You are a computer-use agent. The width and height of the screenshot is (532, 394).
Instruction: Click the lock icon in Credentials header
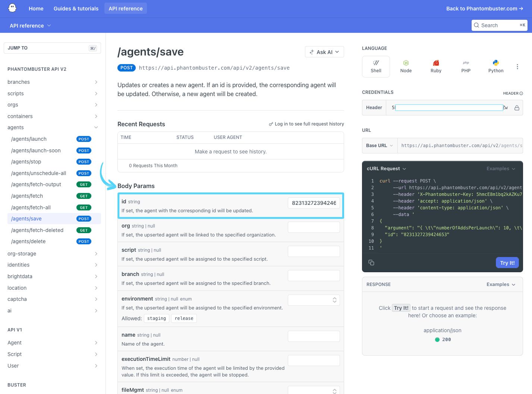[517, 108]
